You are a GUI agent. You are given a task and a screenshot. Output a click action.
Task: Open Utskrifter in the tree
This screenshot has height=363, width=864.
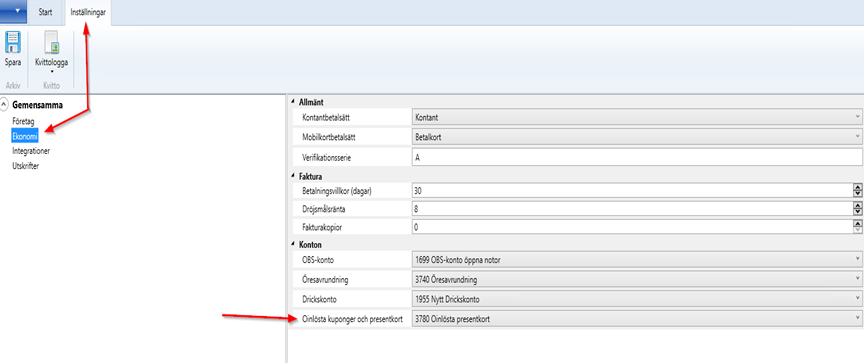point(25,165)
